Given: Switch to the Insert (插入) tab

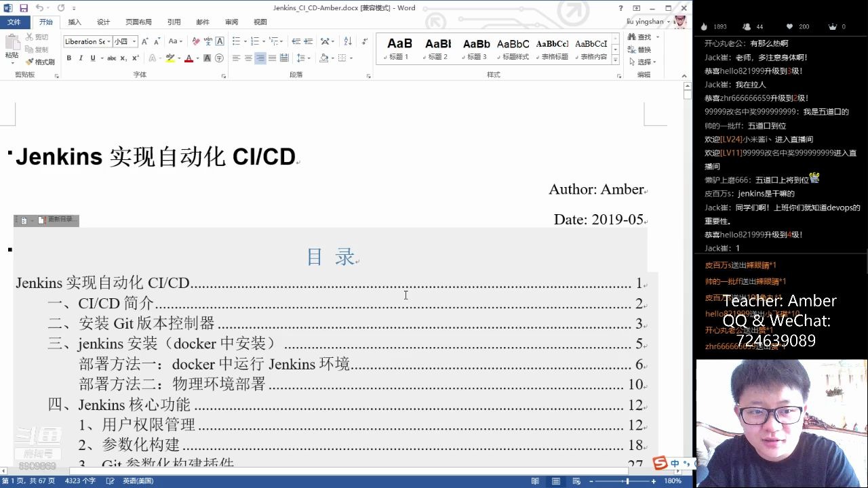Looking at the screenshot, I should pyautogui.click(x=75, y=22).
